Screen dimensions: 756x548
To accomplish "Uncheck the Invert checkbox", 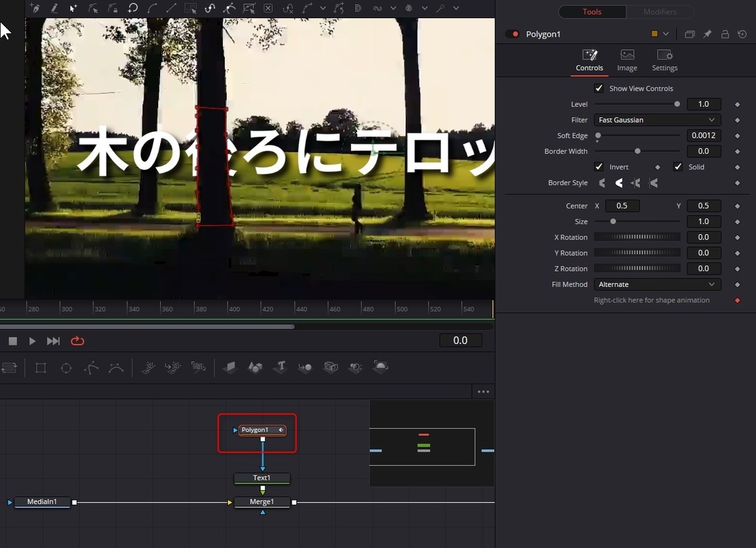I will tap(599, 167).
